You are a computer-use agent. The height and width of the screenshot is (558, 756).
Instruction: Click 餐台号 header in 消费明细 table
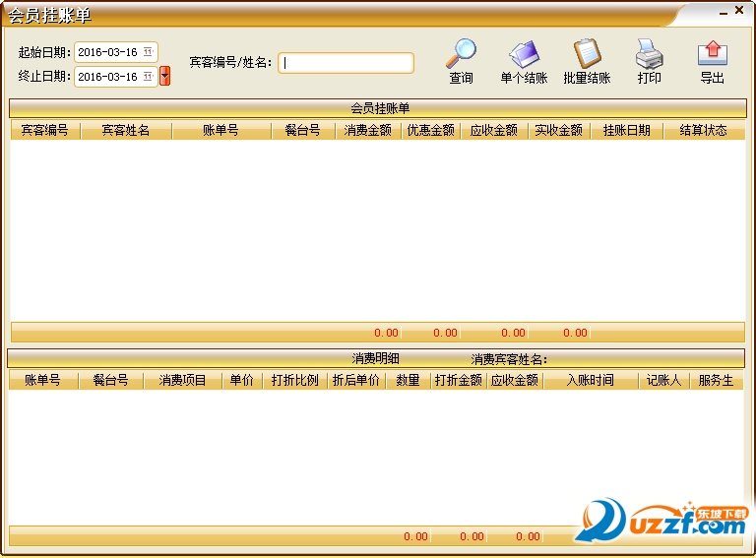tap(111, 380)
